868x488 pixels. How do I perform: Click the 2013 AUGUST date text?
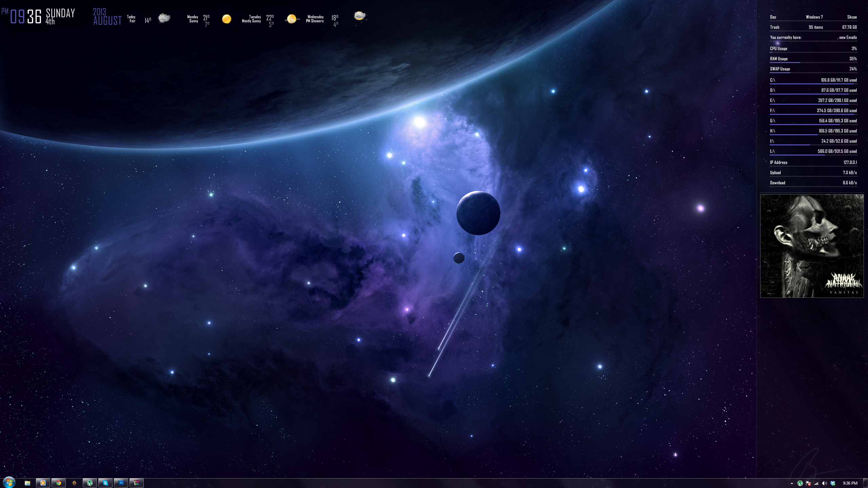[x=107, y=17]
